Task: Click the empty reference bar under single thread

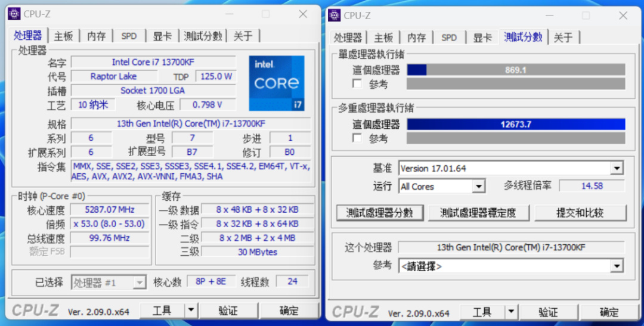Action: (x=516, y=84)
